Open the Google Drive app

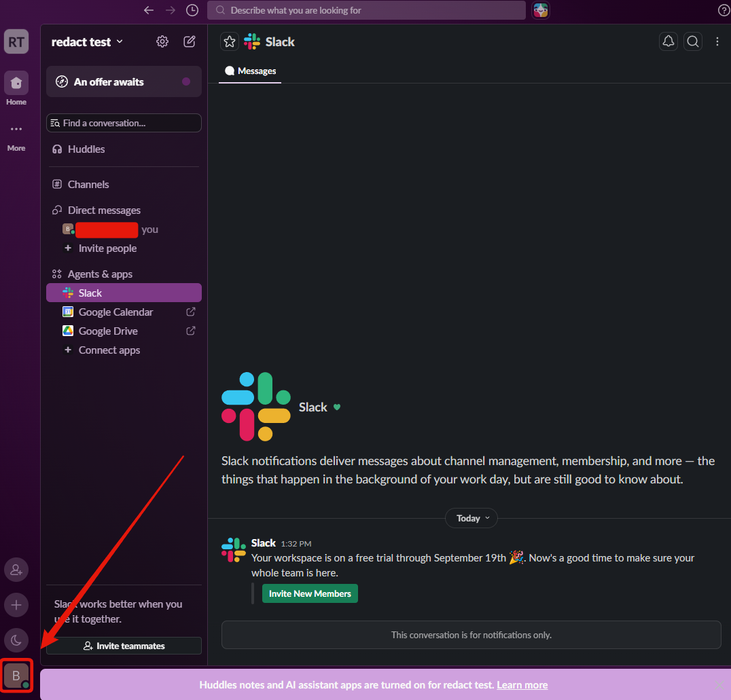[108, 331]
